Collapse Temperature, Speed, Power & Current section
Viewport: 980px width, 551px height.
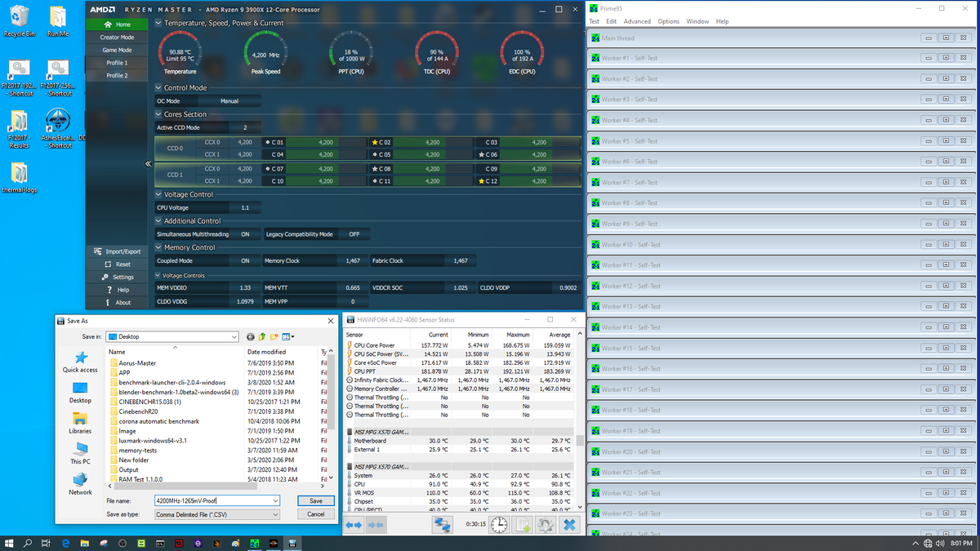tap(158, 23)
